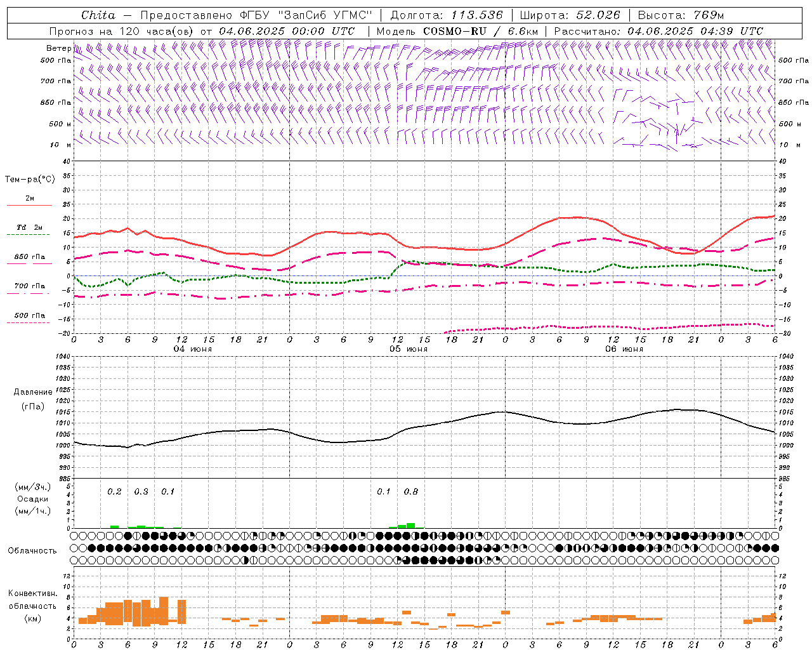Click the "Ветер" wind panel label
Image resolution: width=812 pixels, height=650 pixels.
58,48
